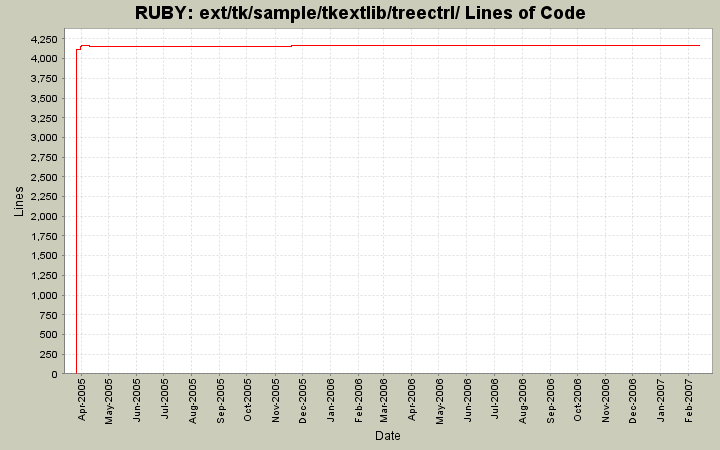Click the Sep-2006 date label
Image resolution: width=720 pixels, height=450 pixels.
point(550,401)
